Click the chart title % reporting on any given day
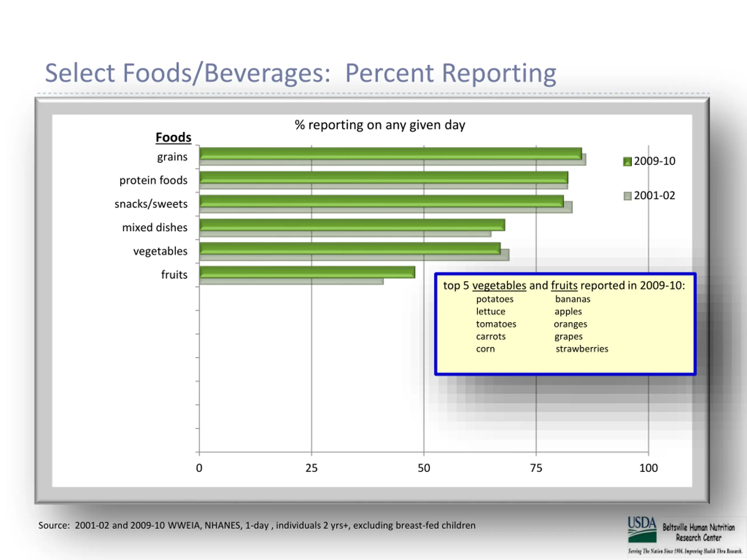Viewport: 747px width, 560px height. coord(380,125)
